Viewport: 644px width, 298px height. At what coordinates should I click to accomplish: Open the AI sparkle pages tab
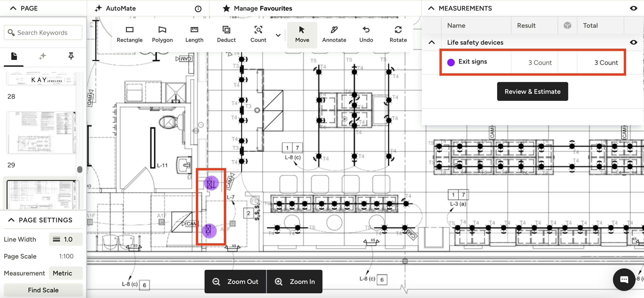point(43,56)
